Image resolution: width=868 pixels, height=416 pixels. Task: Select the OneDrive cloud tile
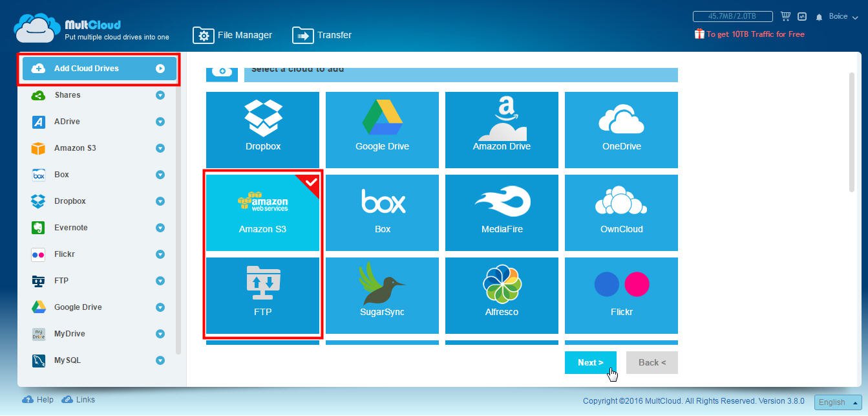(x=621, y=130)
